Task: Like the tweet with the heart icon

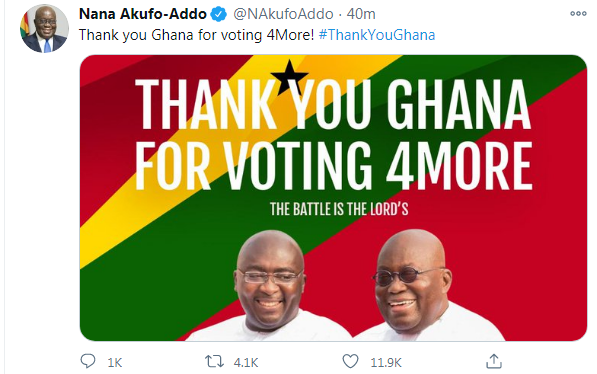Action: 350,361
